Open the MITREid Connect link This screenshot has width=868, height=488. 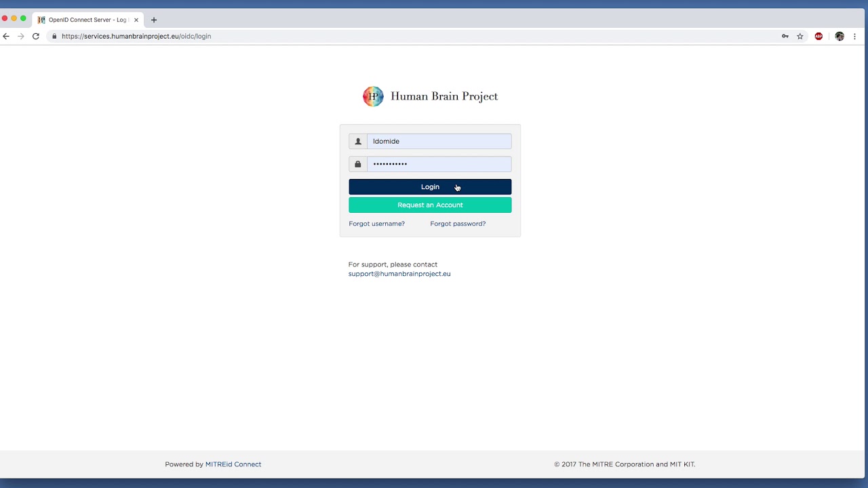point(233,464)
